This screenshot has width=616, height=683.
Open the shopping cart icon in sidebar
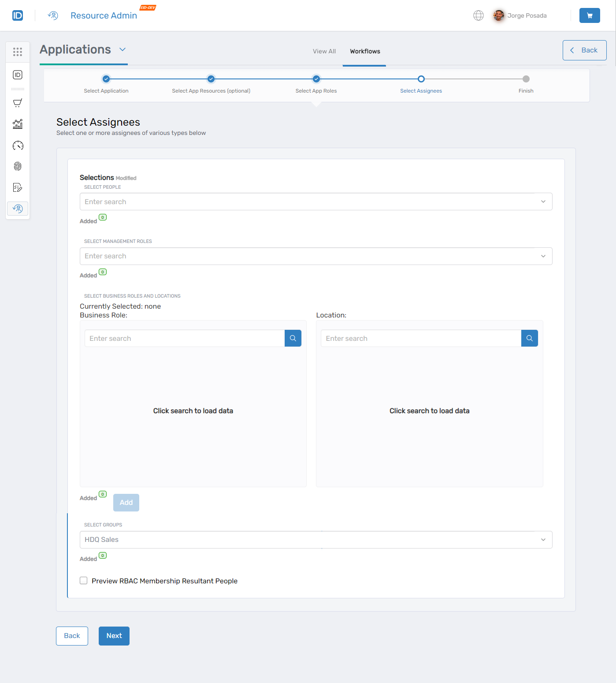pos(18,103)
